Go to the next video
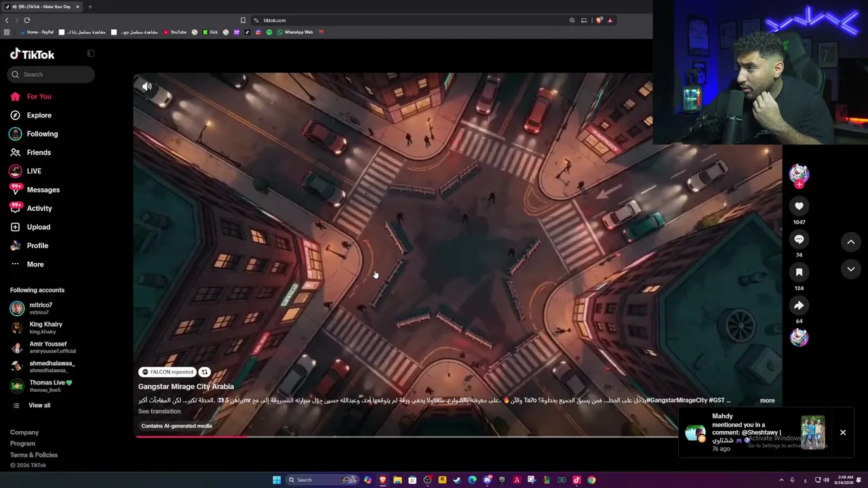This screenshot has width=868, height=488. pos(850,269)
